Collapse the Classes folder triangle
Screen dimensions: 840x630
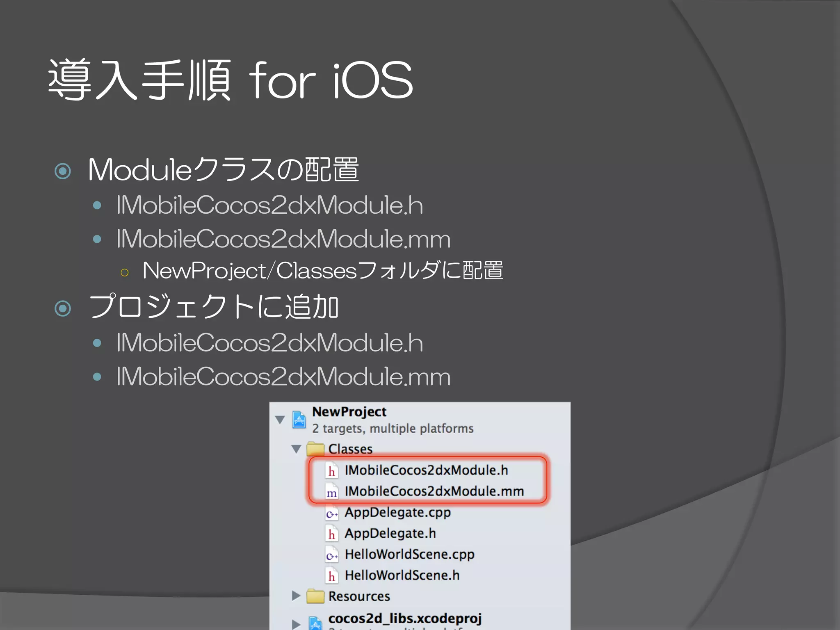tap(296, 449)
